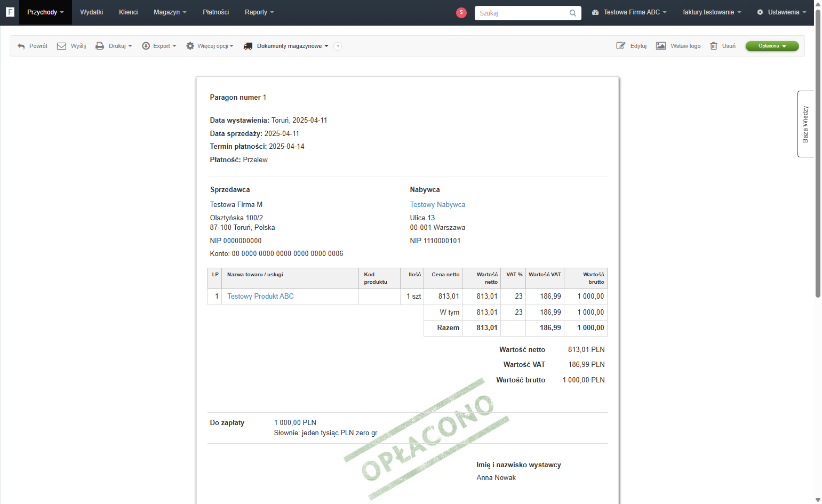This screenshot has height=504, width=822.
Task: Click the Słownie amount in words line
Action: 325,433
